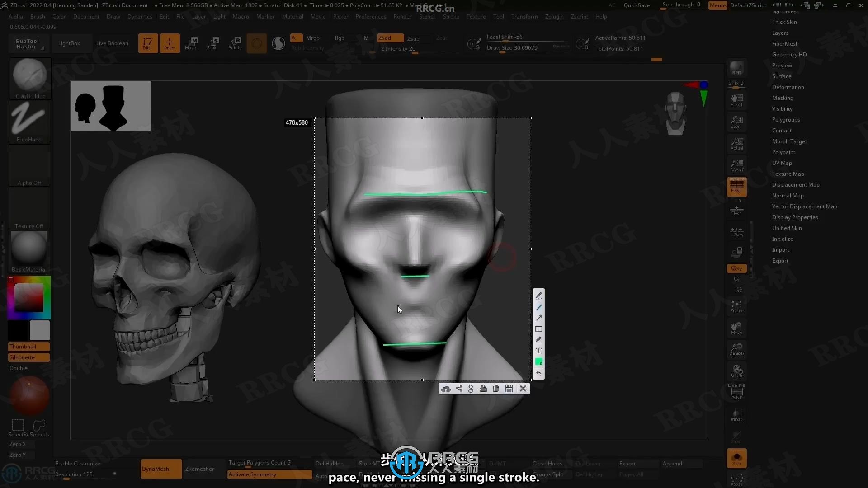Viewport: 868px width, 488px height.
Task: Activate the Draw mode button
Action: tap(170, 43)
